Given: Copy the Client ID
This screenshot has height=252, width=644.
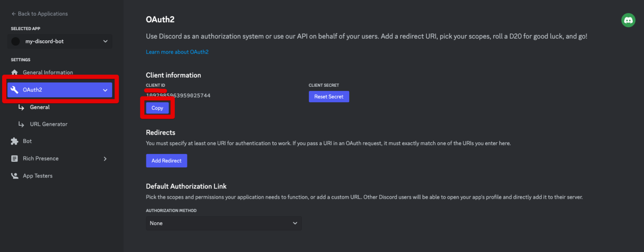Looking at the screenshot, I should click(157, 108).
